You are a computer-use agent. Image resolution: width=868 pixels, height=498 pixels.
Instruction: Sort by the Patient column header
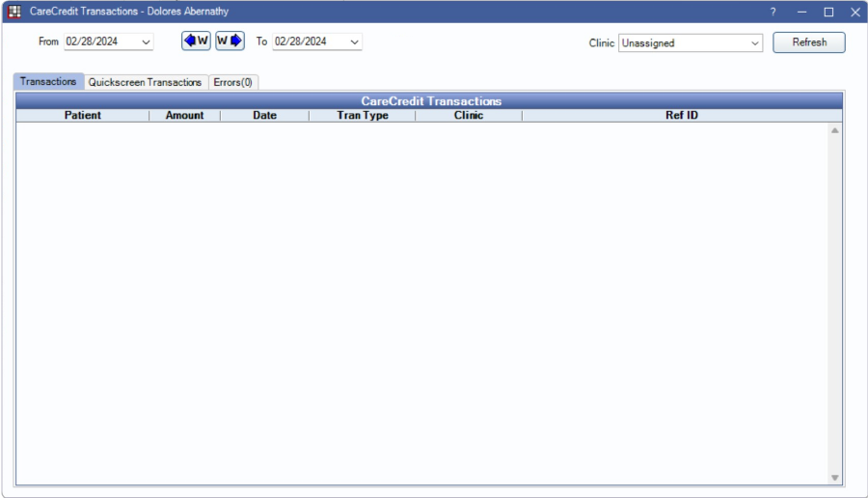point(83,115)
